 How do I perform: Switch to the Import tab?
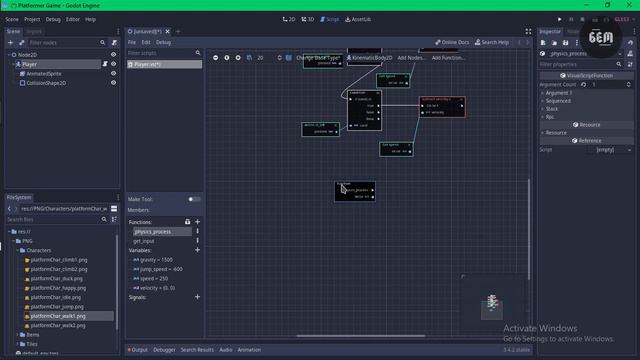coord(34,31)
